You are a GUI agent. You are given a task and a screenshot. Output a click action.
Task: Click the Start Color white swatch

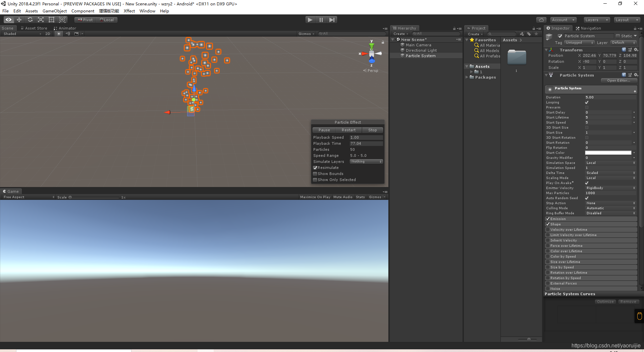coord(608,153)
